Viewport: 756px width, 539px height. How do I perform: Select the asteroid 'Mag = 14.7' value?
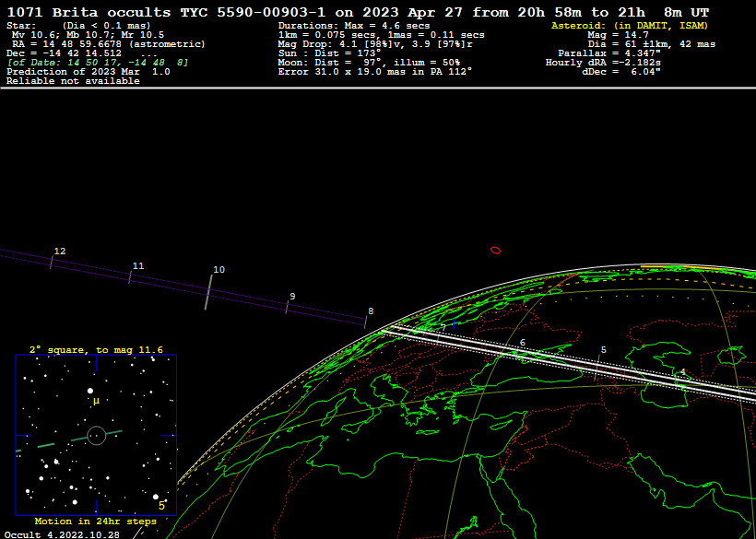(x=618, y=35)
